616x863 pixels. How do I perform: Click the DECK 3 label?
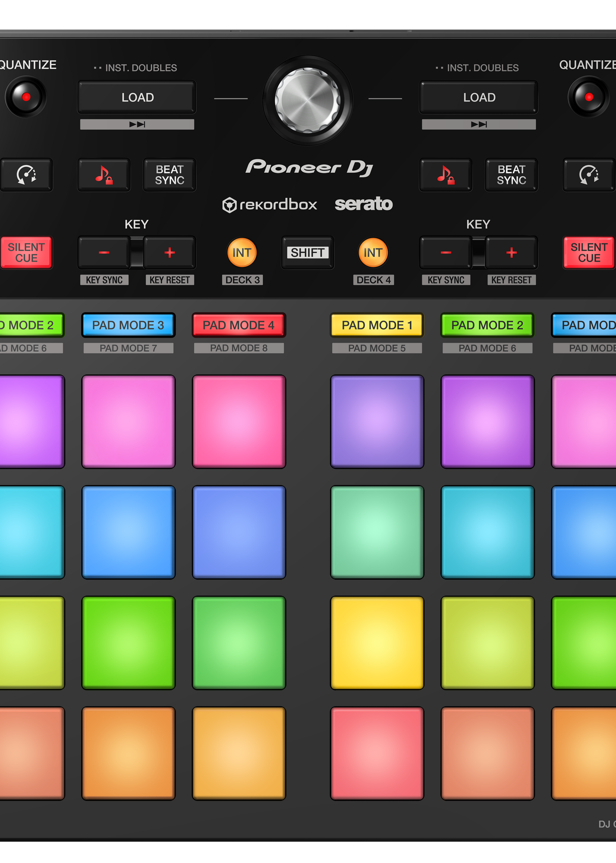(242, 280)
